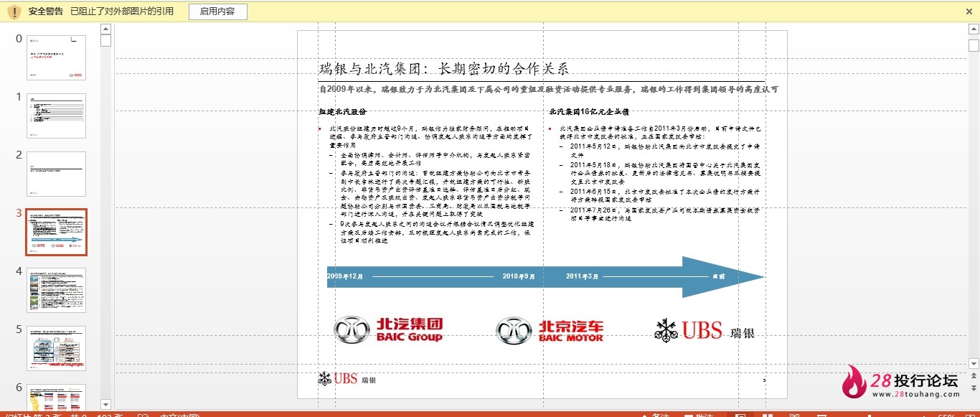Select the 北京汽车 BAIC Motor logo

coord(550,329)
